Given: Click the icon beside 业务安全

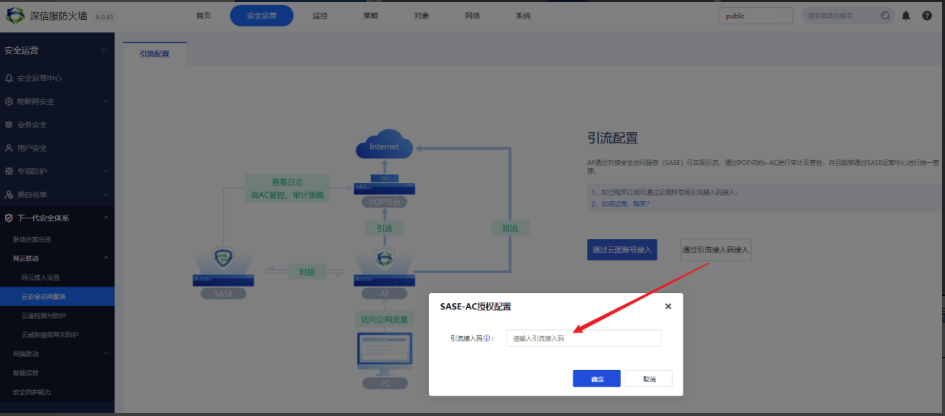Looking at the screenshot, I should tap(8, 125).
